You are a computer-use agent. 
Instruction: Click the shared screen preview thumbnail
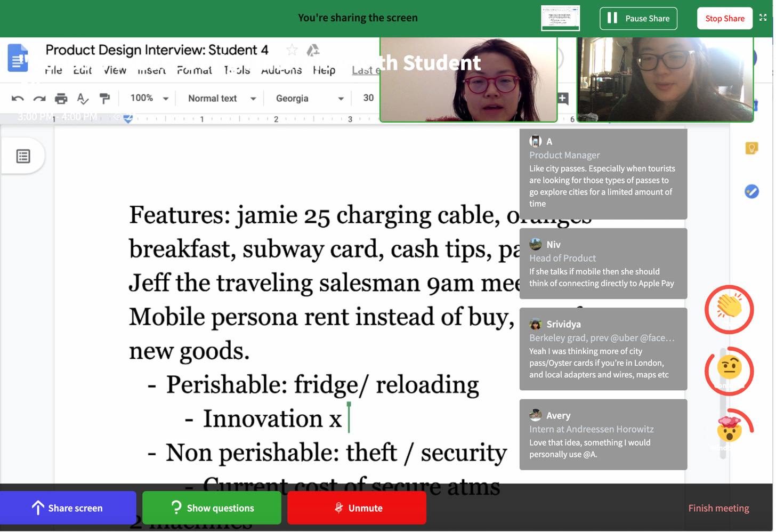pos(560,18)
